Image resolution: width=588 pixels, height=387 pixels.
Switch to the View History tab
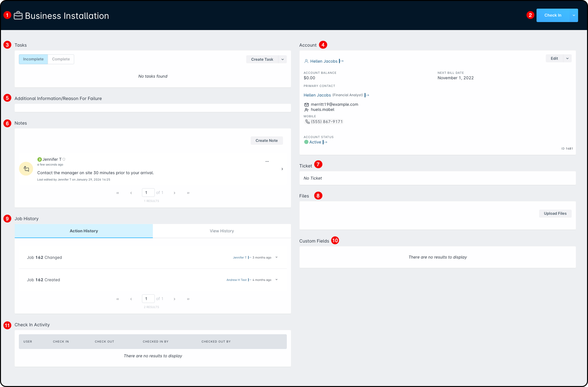[x=222, y=231]
